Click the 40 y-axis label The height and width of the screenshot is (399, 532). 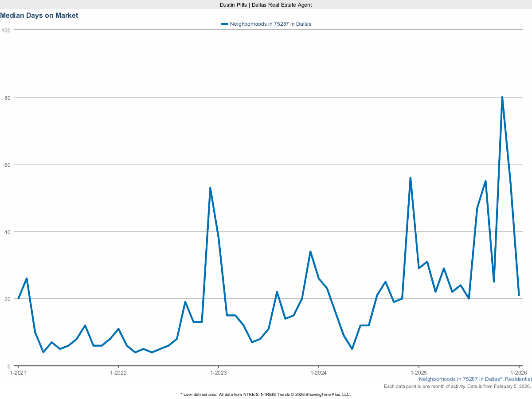7,232
